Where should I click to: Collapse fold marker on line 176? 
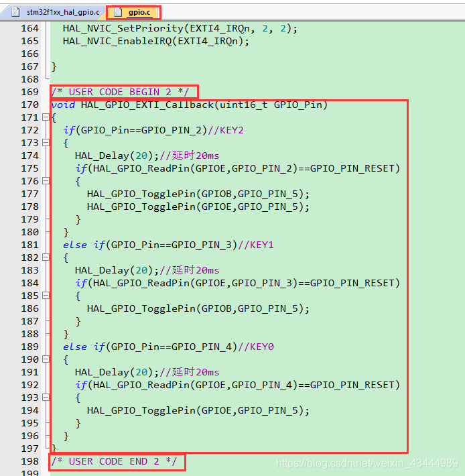(x=46, y=181)
